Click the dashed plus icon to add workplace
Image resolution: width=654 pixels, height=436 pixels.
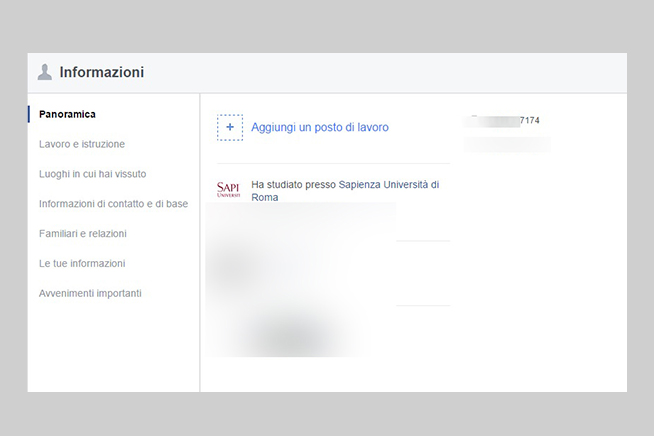coord(230,127)
